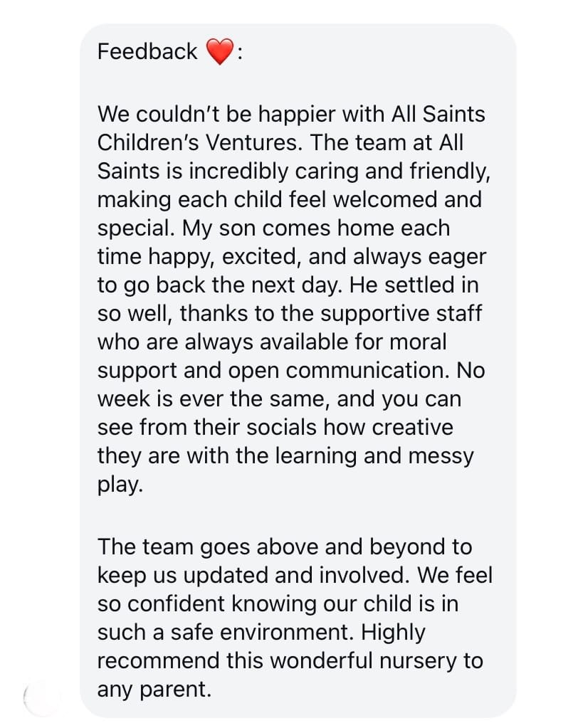Click the text "No week is ever the same"
The height and width of the screenshot is (728, 578).
(291, 384)
